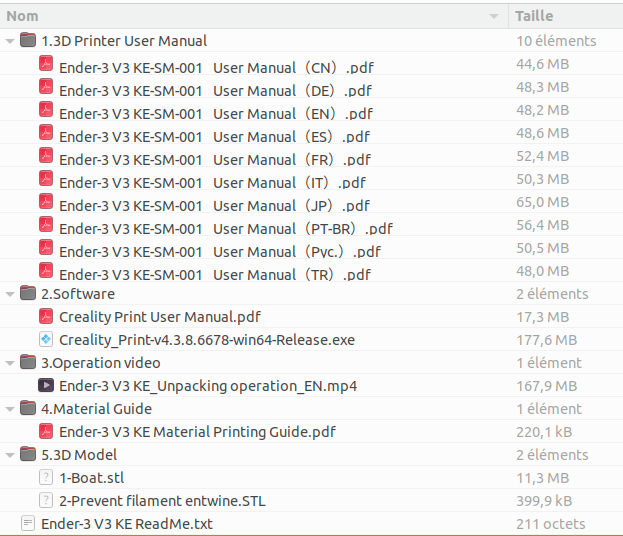Image resolution: width=623 pixels, height=536 pixels.
Task: Click the 2.Software folder label
Action: 78,294
